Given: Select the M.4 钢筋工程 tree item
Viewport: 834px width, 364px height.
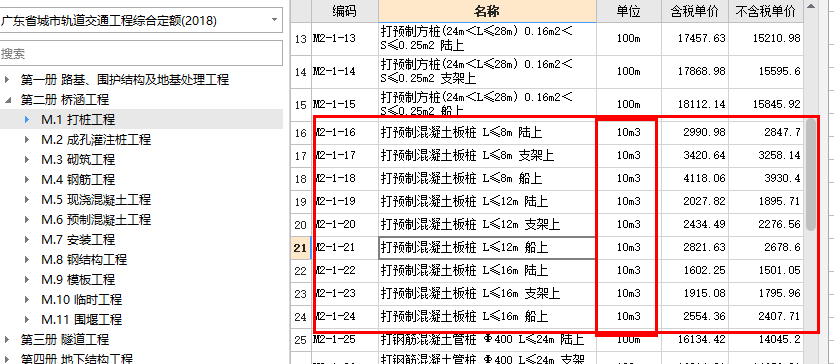Looking at the screenshot, I should click(x=78, y=180).
